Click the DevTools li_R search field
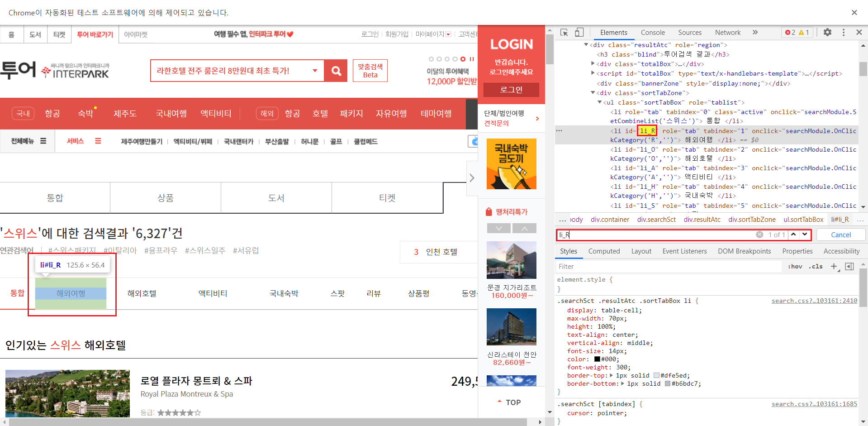The height and width of the screenshot is (426, 868). click(656, 235)
